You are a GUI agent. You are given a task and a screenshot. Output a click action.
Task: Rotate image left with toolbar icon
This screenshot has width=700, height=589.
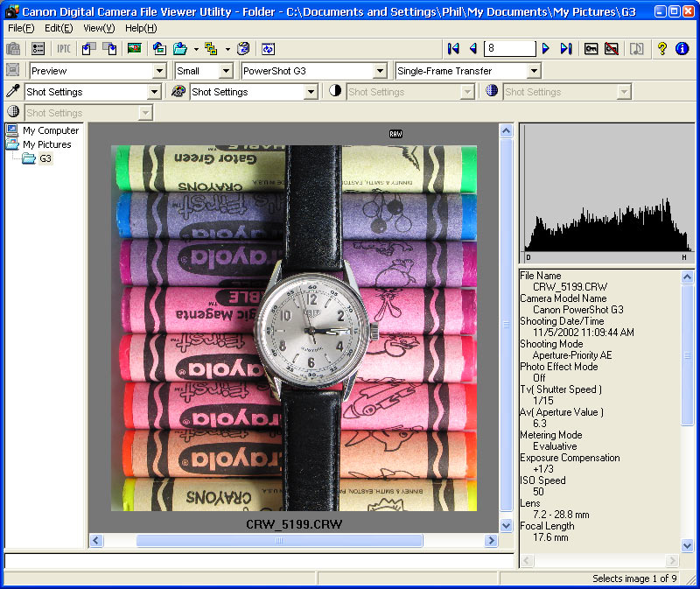click(x=89, y=49)
